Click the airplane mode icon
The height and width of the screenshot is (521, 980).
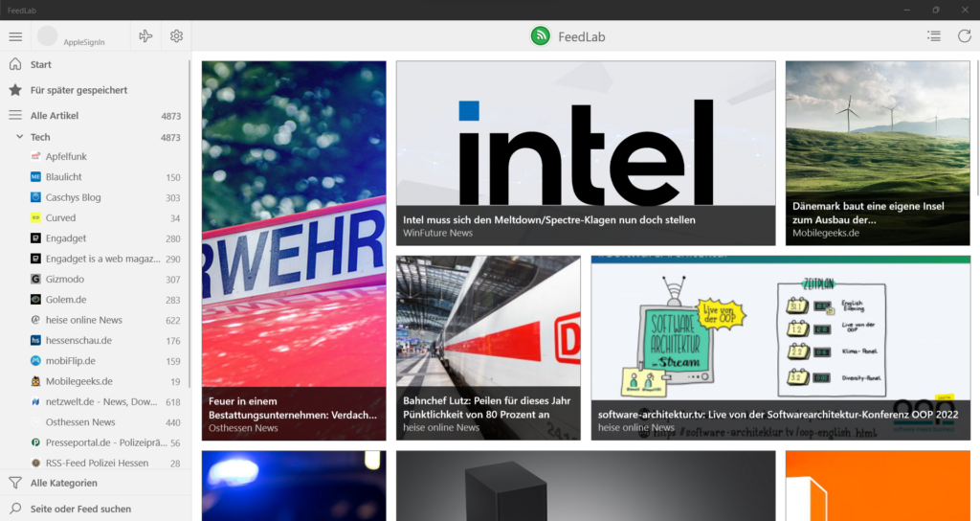coord(145,36)
